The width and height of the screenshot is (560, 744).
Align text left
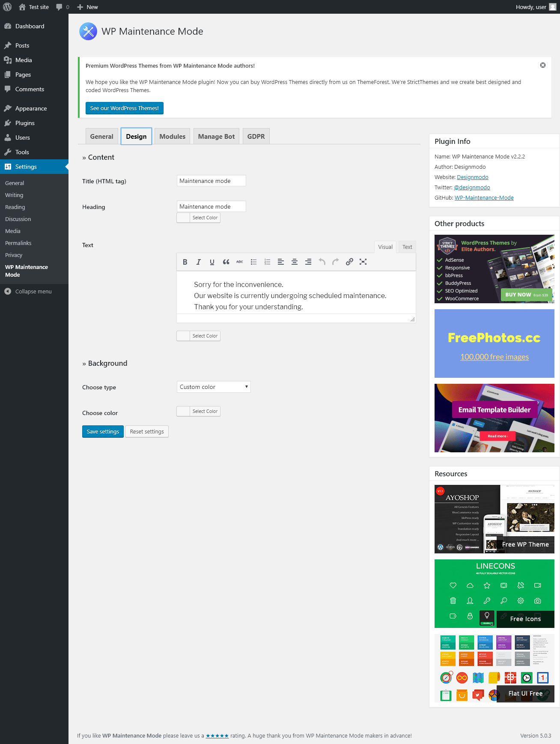click(281, 262)
